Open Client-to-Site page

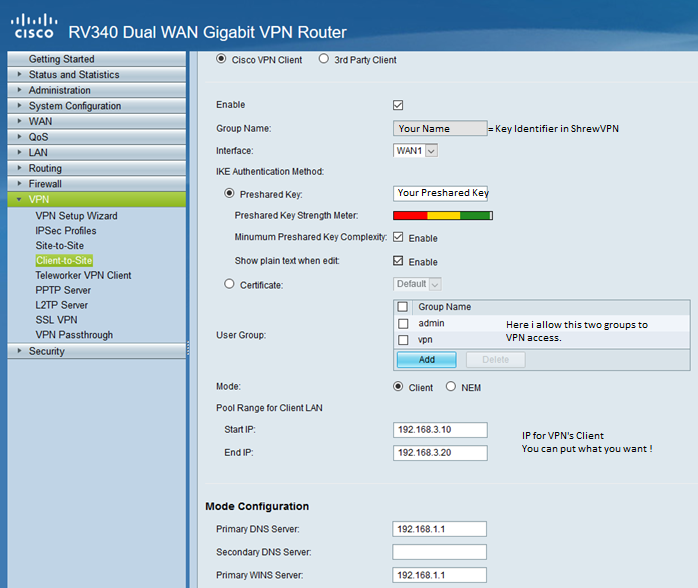(64, 260)
